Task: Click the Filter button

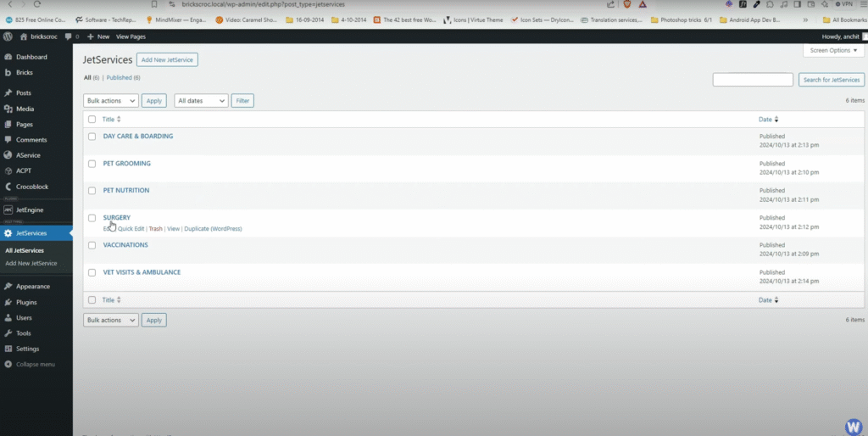Action: pyautogui.click(x=242, y=101)
